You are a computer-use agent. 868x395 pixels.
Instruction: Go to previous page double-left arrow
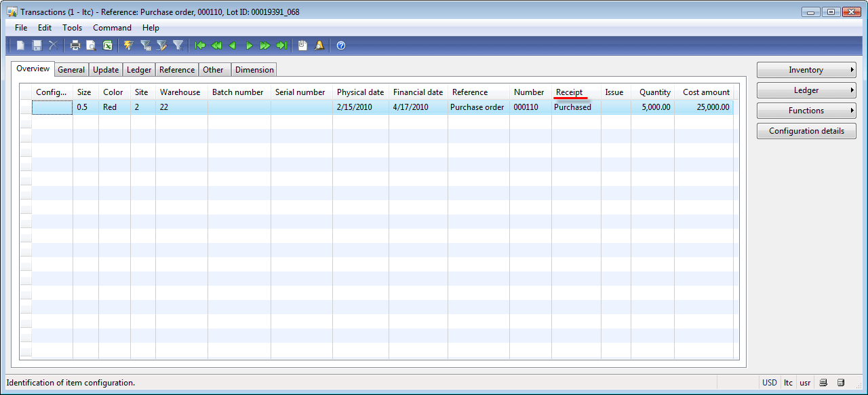click(216, 45)
